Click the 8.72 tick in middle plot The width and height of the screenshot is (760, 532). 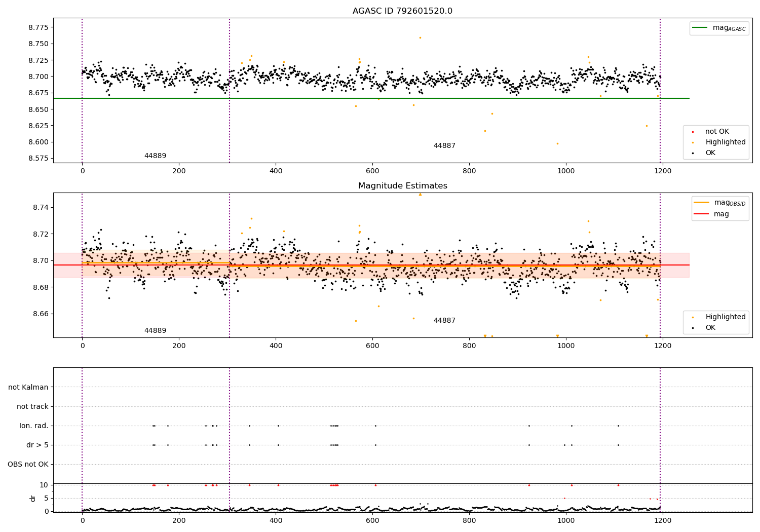tap(41, 234)
